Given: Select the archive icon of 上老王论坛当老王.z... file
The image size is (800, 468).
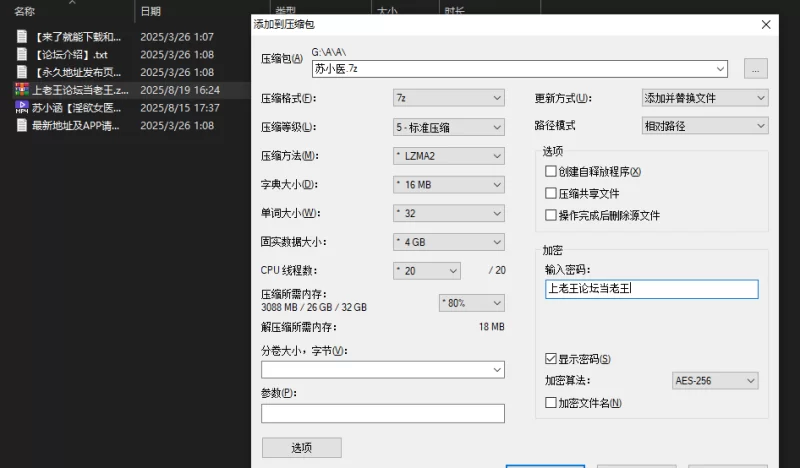Looking at the screenshot, I should click(x=21, y=90).
